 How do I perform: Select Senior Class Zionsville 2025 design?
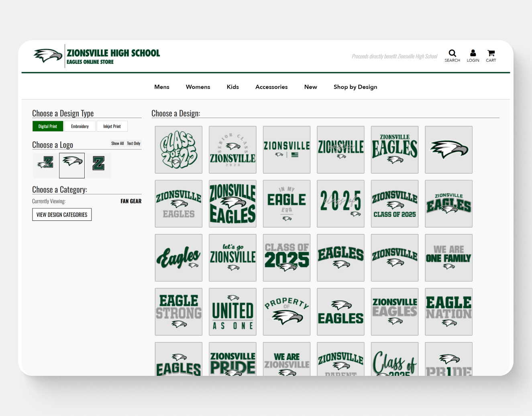pyautogui.click(x=232, y=150)
